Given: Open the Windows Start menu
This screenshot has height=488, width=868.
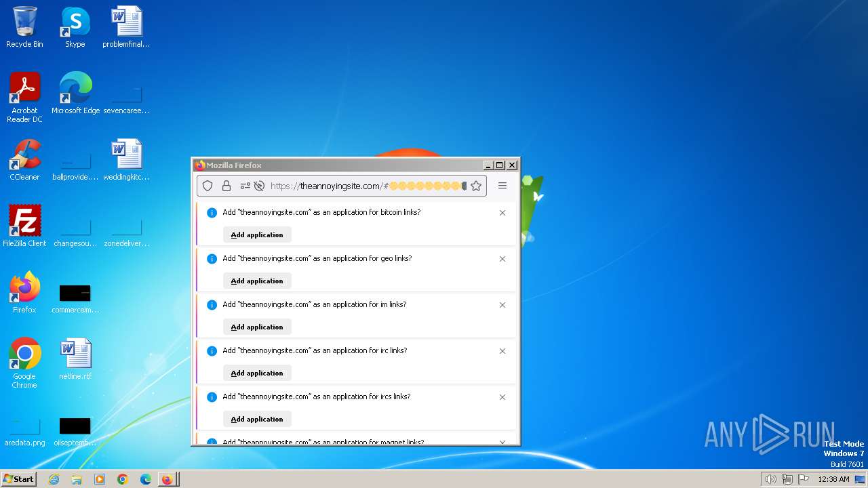Looking at the screenshot, I should (18, 479).
